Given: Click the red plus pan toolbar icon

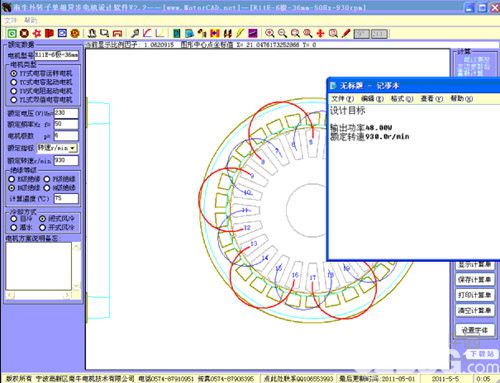Looking at the screenshot, I should [x=320, y=33].
